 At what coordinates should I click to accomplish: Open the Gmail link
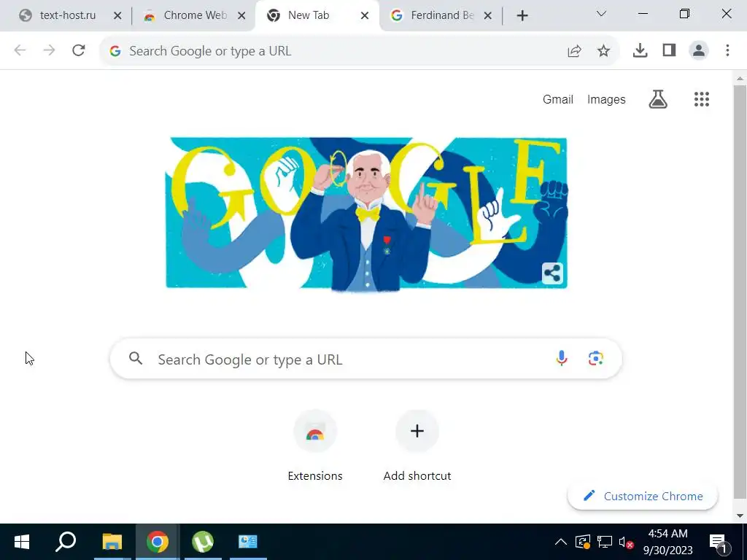[x=558, y=99]
